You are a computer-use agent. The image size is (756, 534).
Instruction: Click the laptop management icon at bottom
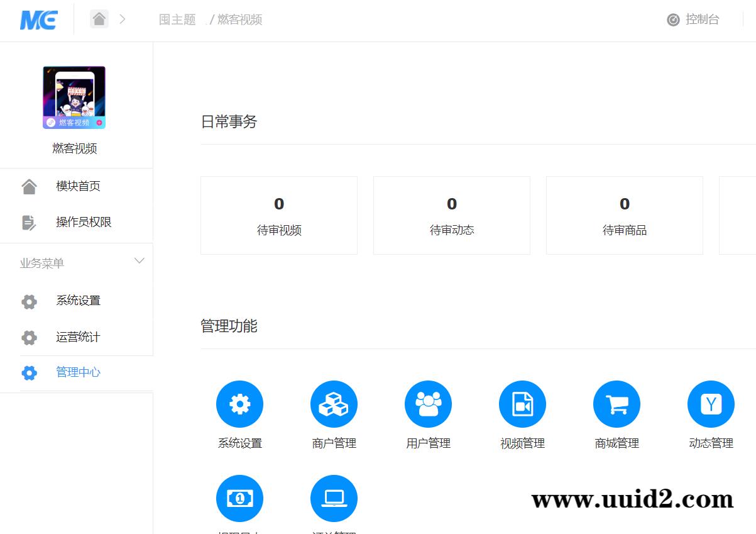pos(334,498)
